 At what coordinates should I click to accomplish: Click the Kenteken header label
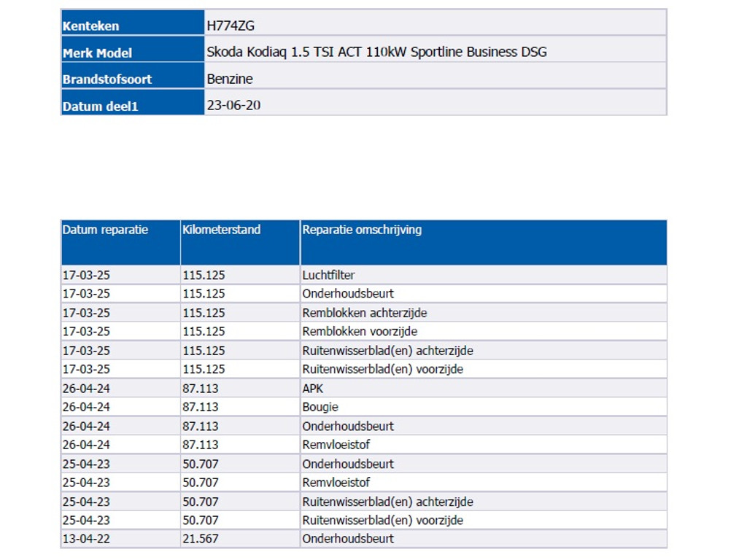pyautogui.click(x=90, y=26)
